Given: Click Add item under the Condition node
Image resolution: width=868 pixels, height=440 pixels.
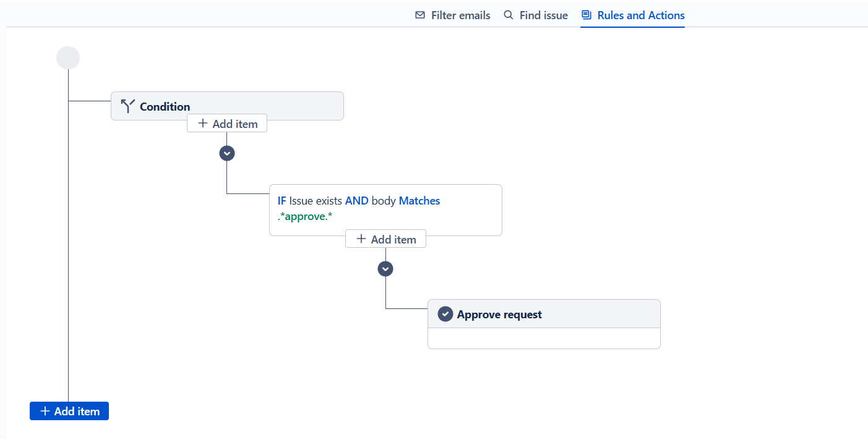Looking at the screenshot, I should click(x=227, y=124).
